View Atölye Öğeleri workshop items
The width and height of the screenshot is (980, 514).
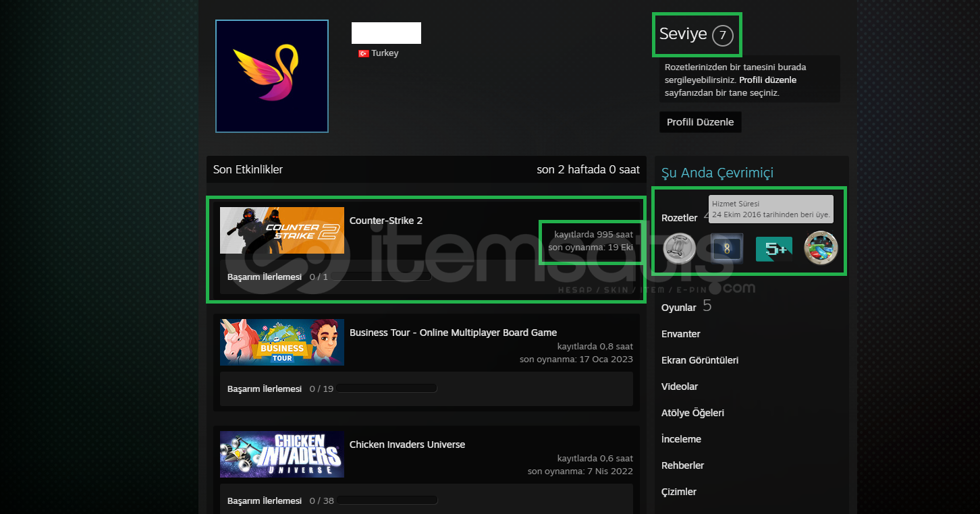tap(692, 413)
